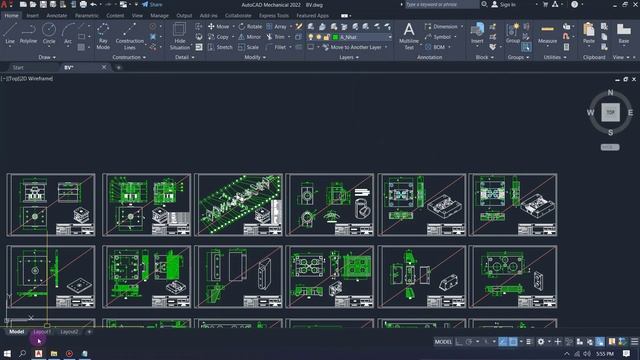Toggle lineweight display in status bar
The image size is (640, 360).
[529, 342]
